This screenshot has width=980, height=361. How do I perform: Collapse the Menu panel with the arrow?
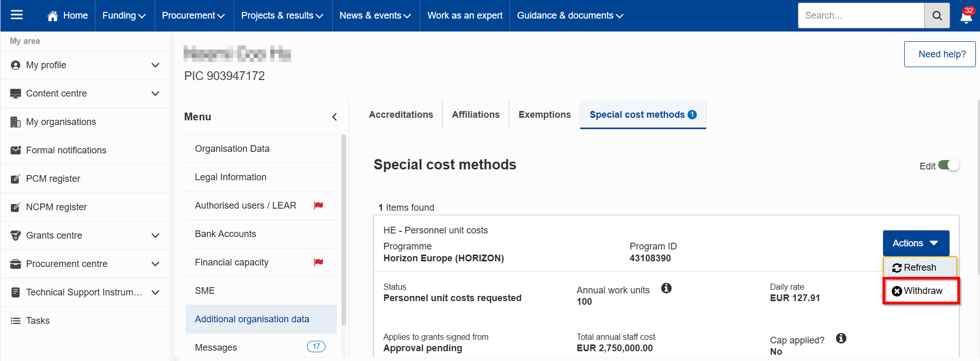(x=334, y=117)
